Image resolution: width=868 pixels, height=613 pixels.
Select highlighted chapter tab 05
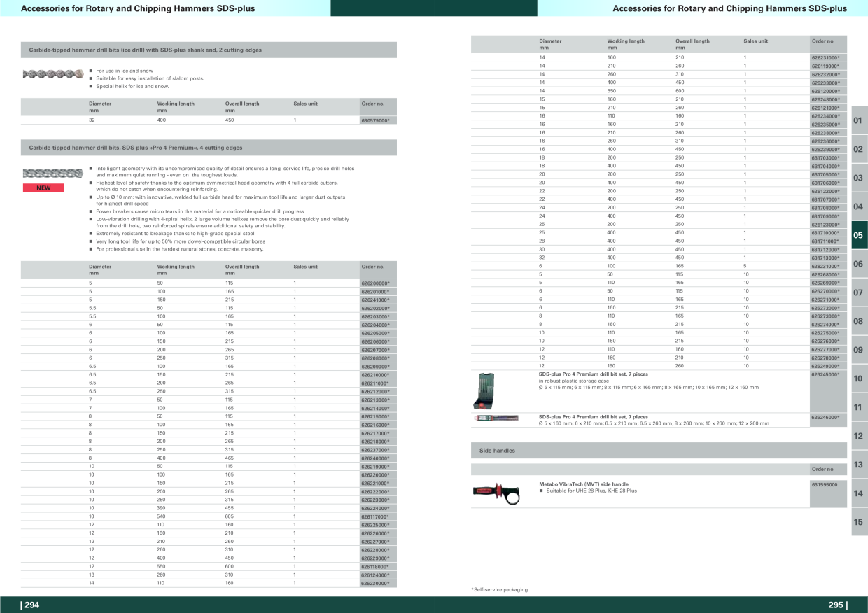[x=859, y=235]
